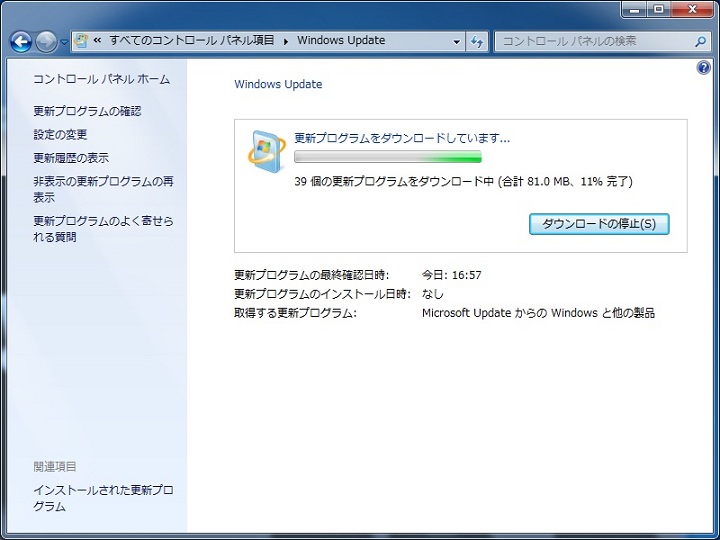This screenshot has width=720, height=540.
Task: Click the « breadcrumb overflow chevron
Action: tap(97, 40)
